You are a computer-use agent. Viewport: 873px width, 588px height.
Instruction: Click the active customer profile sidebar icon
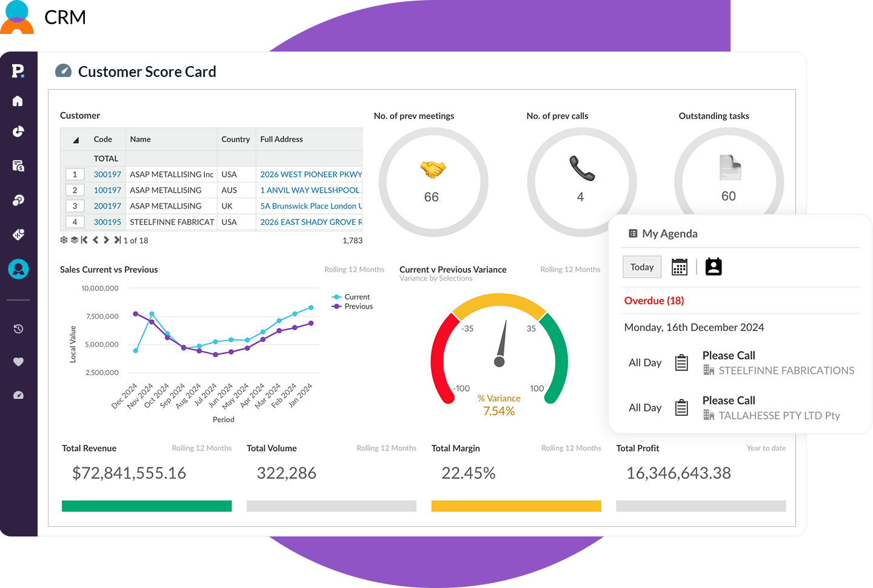point(18,269)
